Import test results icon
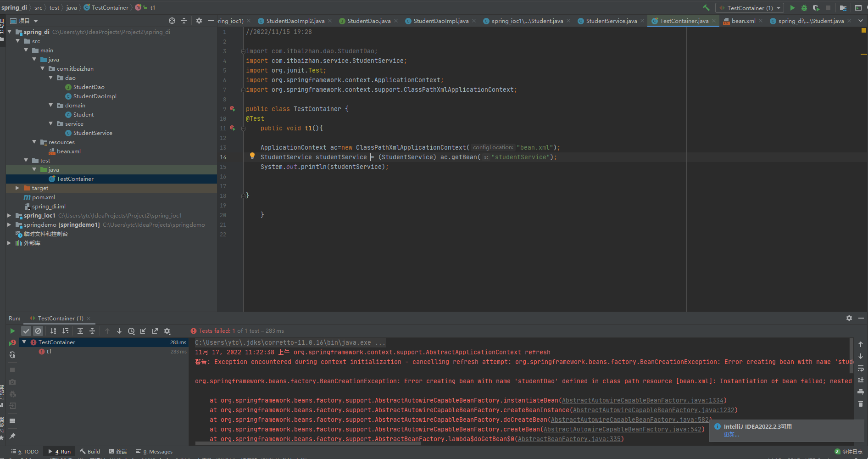 pyautogui.click(x=143, y=331)
